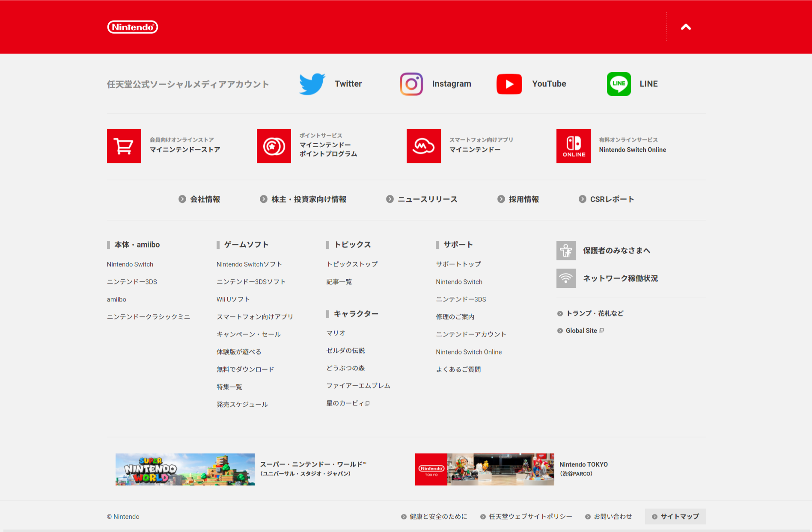
Task: Open the Twitter bird icon
Action: 312,84
